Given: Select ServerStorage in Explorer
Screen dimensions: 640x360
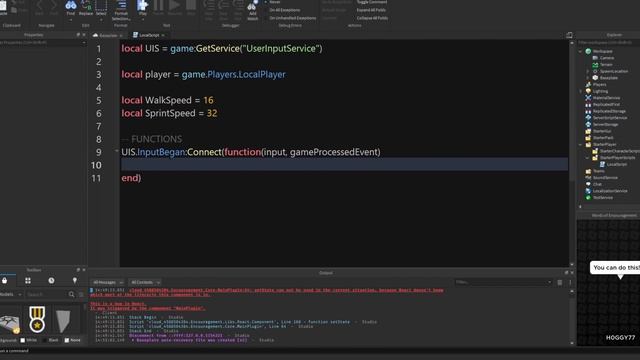Looking at the screenshot, I should pos(602,124).
